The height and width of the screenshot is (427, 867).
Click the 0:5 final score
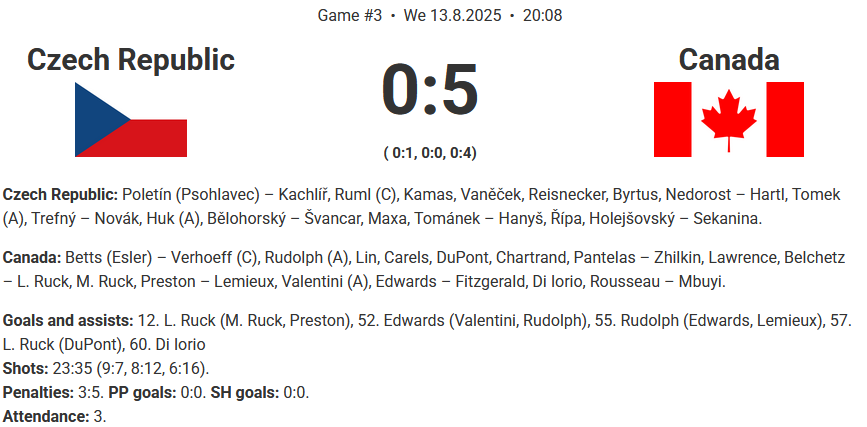pos(430,92)
